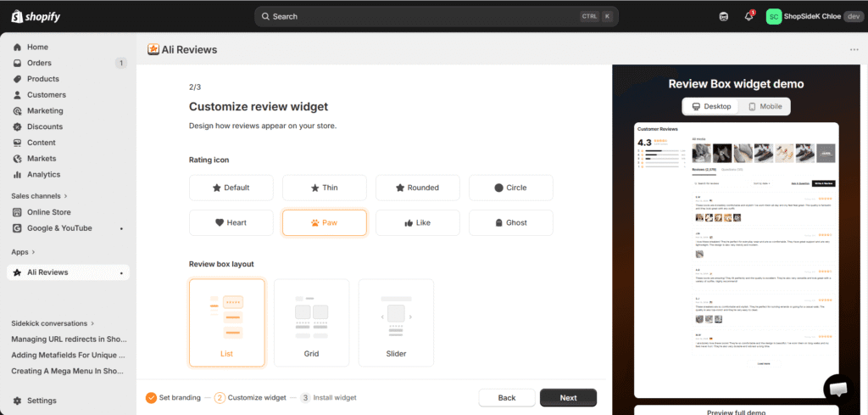Select the Slider review box layout
Screen dimensions: 868x415
click(397, 322)
